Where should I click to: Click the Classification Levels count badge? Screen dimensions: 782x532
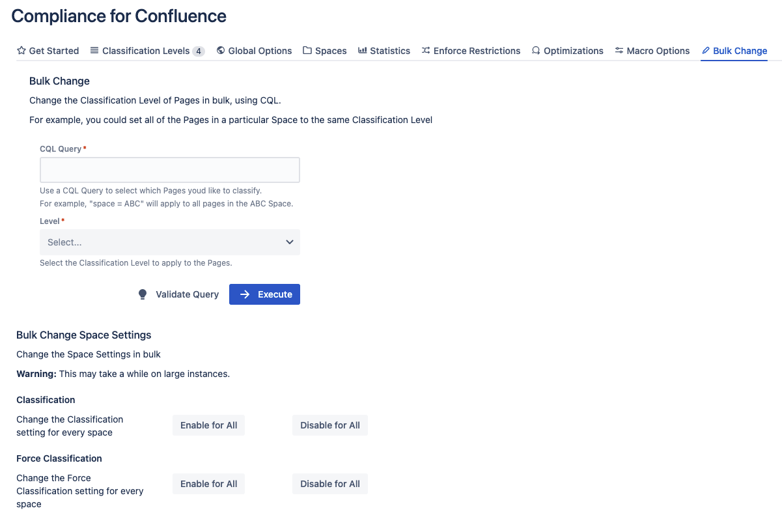click(x=199, y=51)
